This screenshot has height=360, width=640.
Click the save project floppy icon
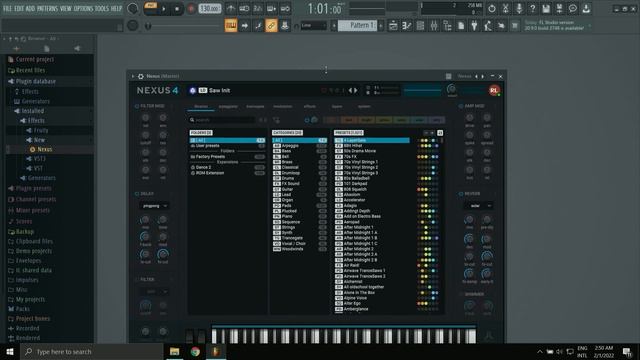pos(546,8)
